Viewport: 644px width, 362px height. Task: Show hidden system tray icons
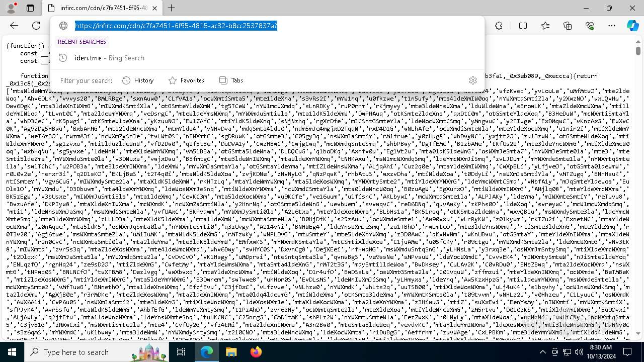(x=542, y=352)
